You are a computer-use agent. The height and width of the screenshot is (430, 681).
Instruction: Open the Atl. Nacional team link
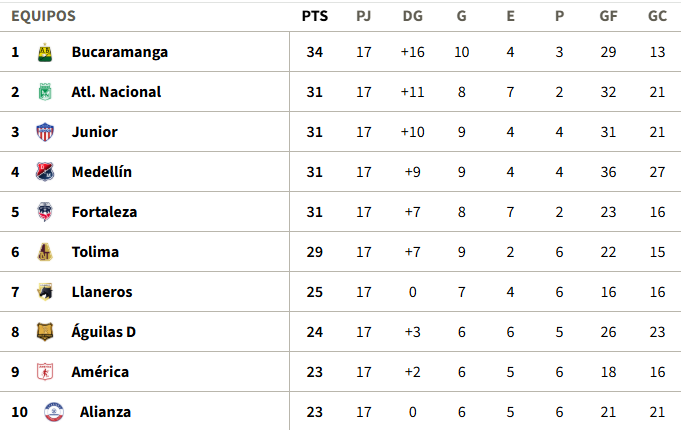pyautogui.click(x=116, y=92)
